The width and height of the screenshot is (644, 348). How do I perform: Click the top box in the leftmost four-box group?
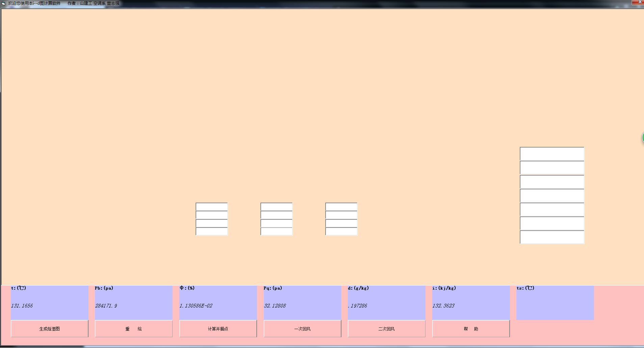point(212,207)
